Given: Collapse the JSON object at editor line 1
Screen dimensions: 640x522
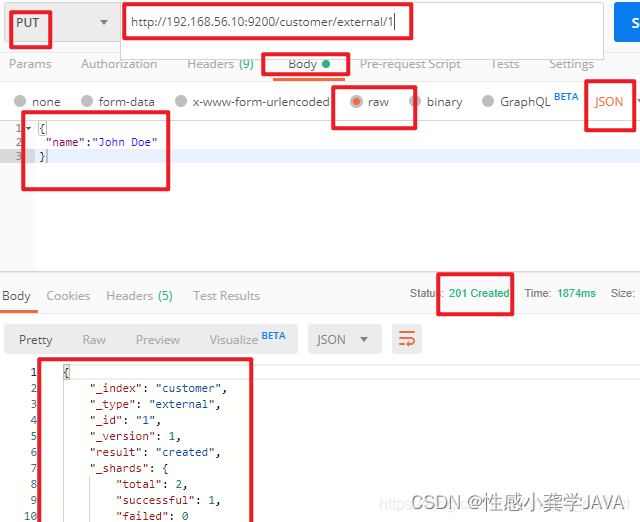Looking at the screenshot, I should (x=29, y=128).
